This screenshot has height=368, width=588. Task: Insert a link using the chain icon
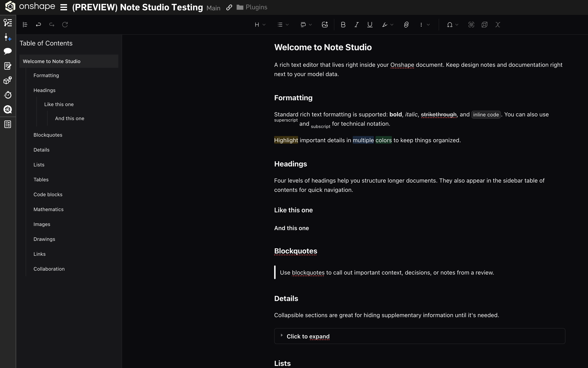tap(406, 25)
